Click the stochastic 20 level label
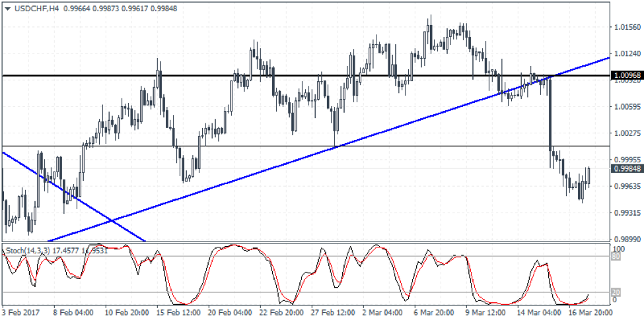The image size is (644, 322). 617,292
